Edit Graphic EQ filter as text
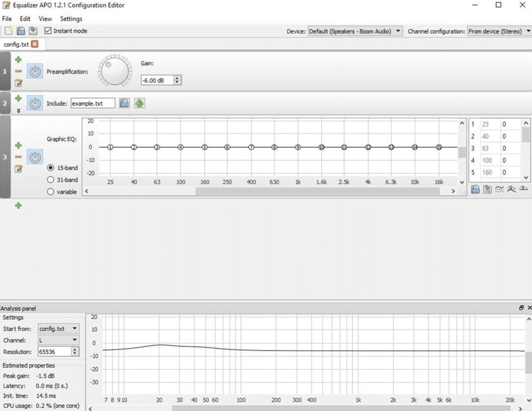 pyautogui.click(x=19, y=169)
